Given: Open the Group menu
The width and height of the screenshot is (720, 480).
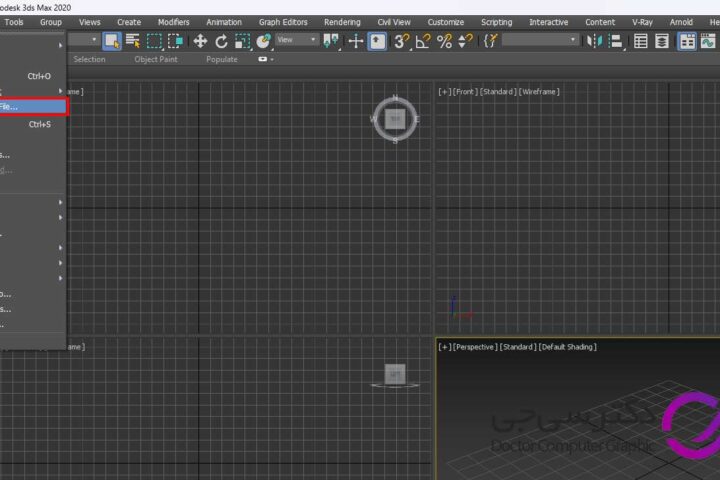Looking at the screenshot, I should pyautogui.click(x=51, y=22).
